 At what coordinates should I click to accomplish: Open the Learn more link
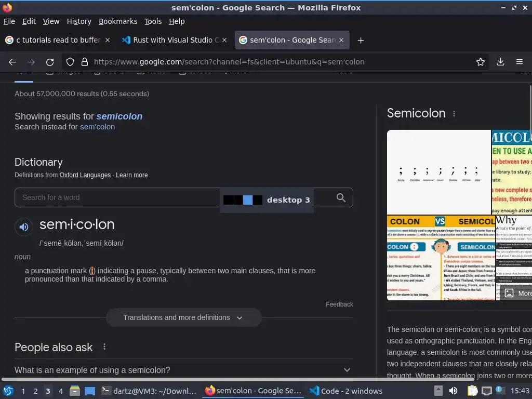131,175
